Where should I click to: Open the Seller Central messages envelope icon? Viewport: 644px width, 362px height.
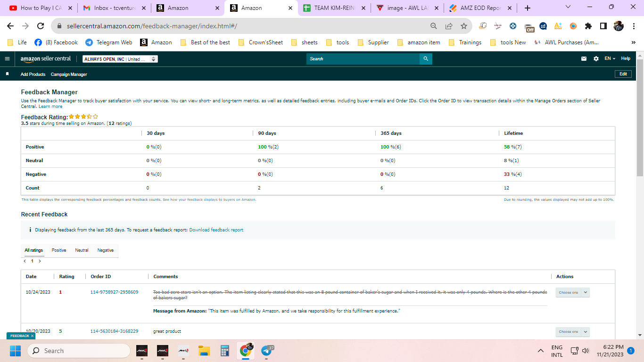pyautogui.click(x=584, y=59)
